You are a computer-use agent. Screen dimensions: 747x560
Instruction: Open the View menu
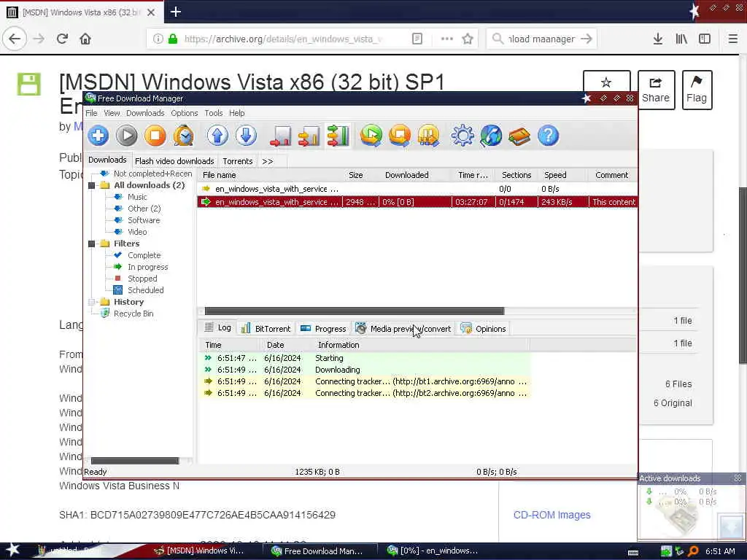point(112,113)
